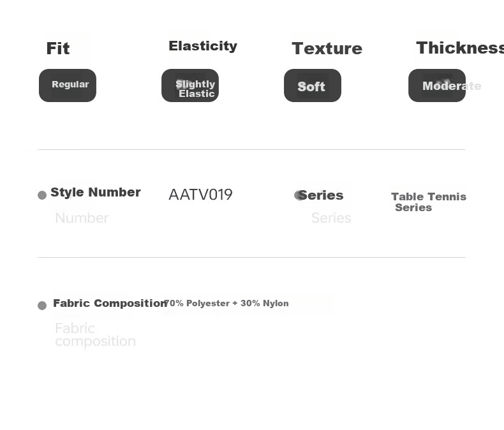Click the bold Series label
The image size is (504, 430).
point(321,195)
